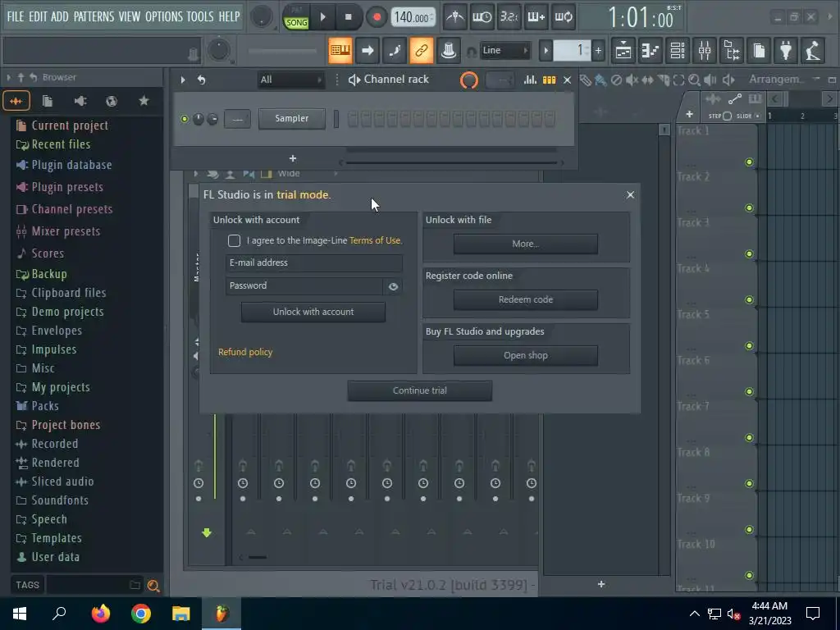
Task: Click E-mail address field
Action: point(314,262)
